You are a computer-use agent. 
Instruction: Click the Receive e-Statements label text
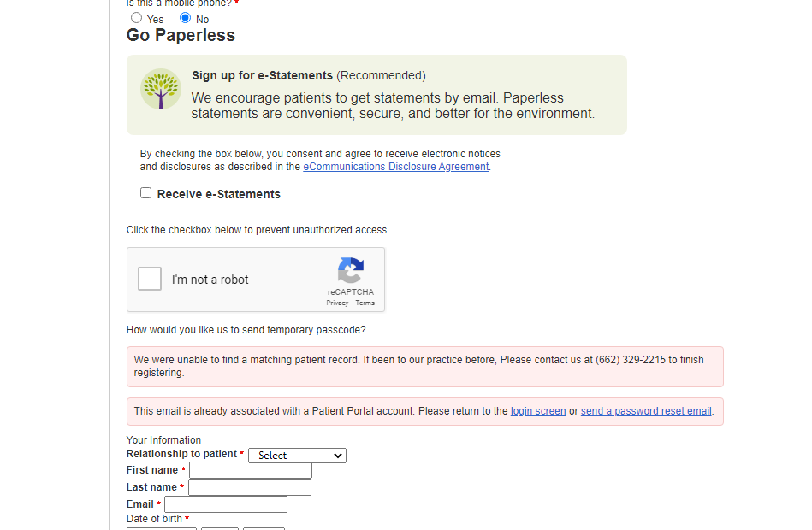coord(218,194)
